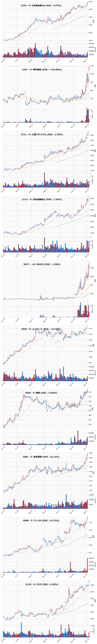The width and height of the screenshot is (97, 644).
Task: Click the 5711 三菱マテリアル title text
Action: coord(42,135)
